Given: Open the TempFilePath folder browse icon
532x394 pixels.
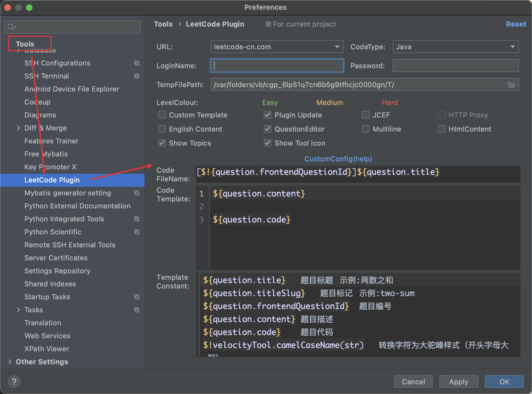Looking at the screenshot, I should (x=511, y=85).
